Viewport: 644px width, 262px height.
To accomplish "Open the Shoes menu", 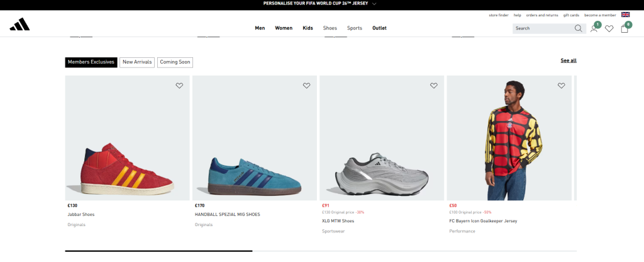I will (330, 28).
